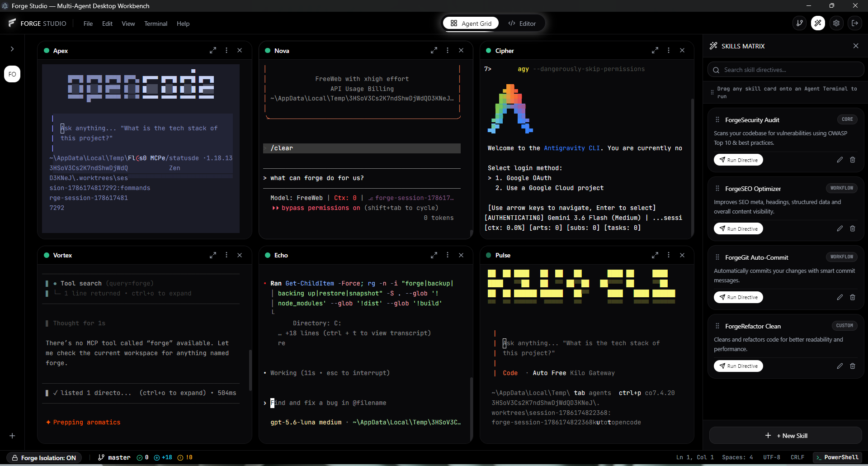Viewport: 868px width, 466px height.
Task: Toggle Forge Isolation ON status
Action: 44,458
